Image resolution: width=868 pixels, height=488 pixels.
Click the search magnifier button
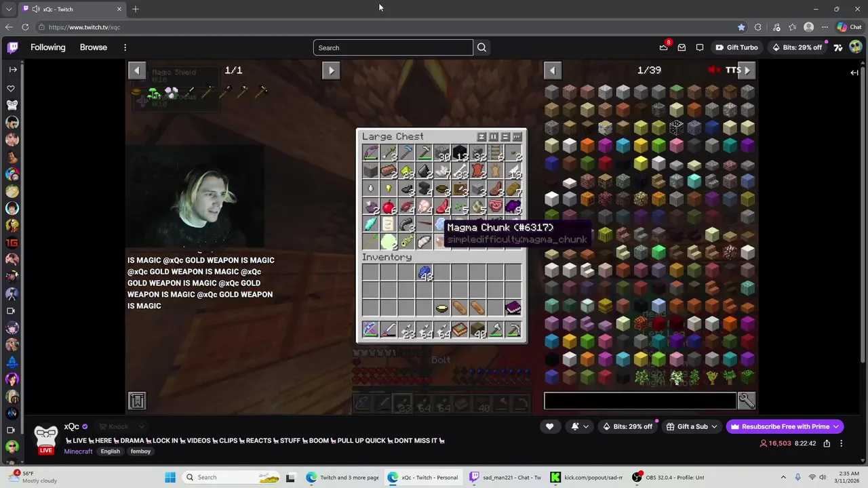coord(481,47)
